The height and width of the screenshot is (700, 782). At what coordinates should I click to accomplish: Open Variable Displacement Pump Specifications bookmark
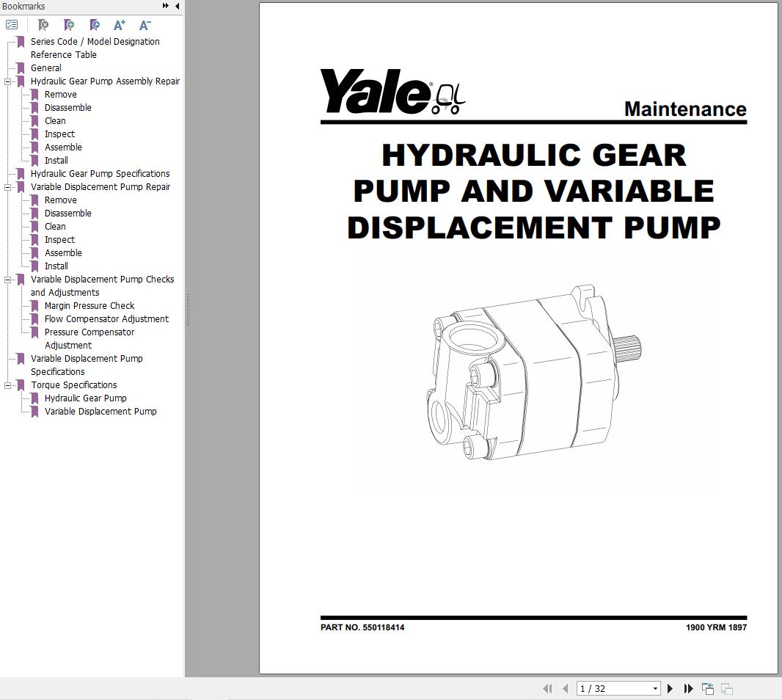tap(87, 365)
